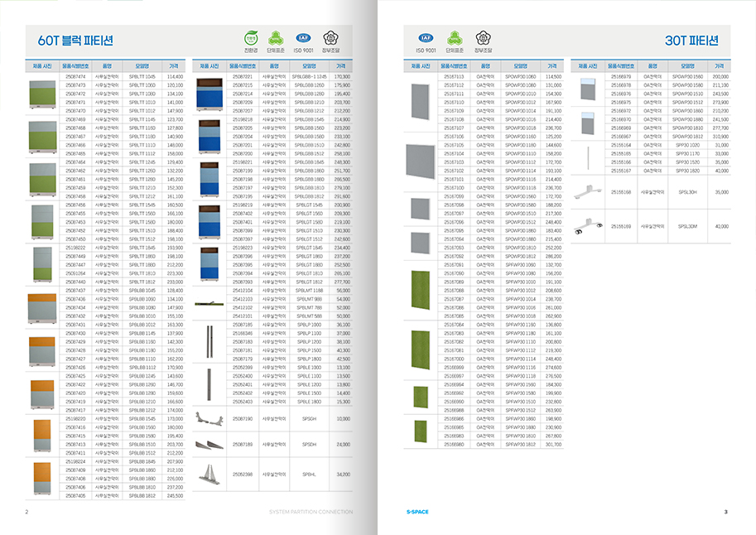Click the 친환경 eco-friendly certification icon
Viewport: 756px width, 535px height.
pyautogui.click(x=250, y=37)
